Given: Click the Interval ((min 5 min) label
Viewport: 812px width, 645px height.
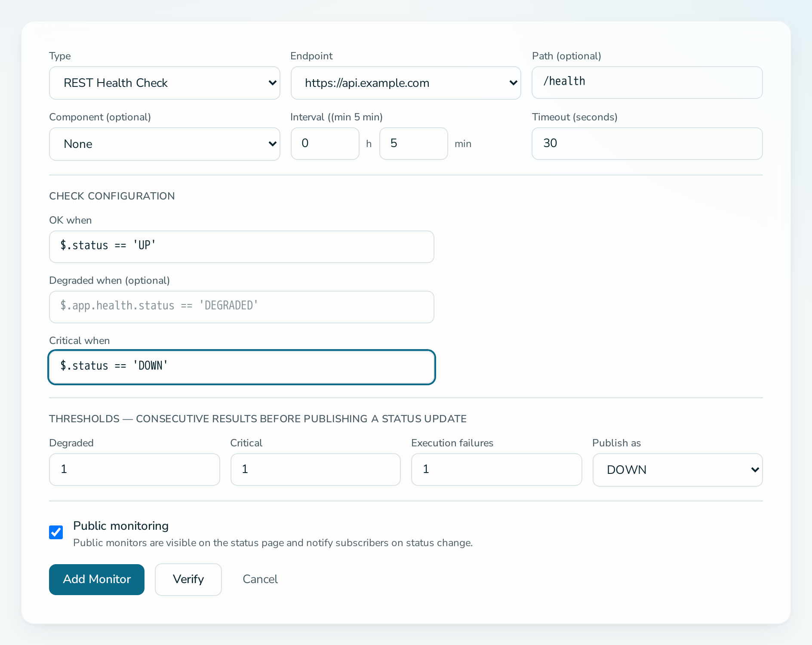Looking at the screenshot, I should point(336,117).
